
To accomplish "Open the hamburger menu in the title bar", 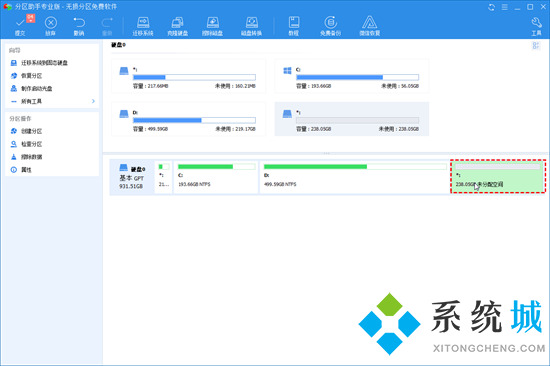I will click(x=504, y=7).
